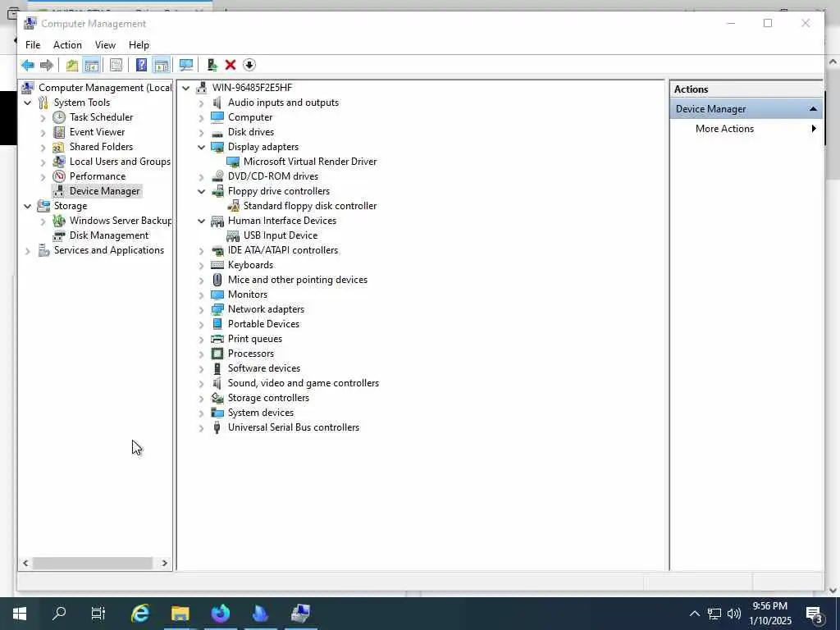This screenshot has width=840, height=630.
Task: Click the red X Uninstall device icon
Action: pos(231,66)
